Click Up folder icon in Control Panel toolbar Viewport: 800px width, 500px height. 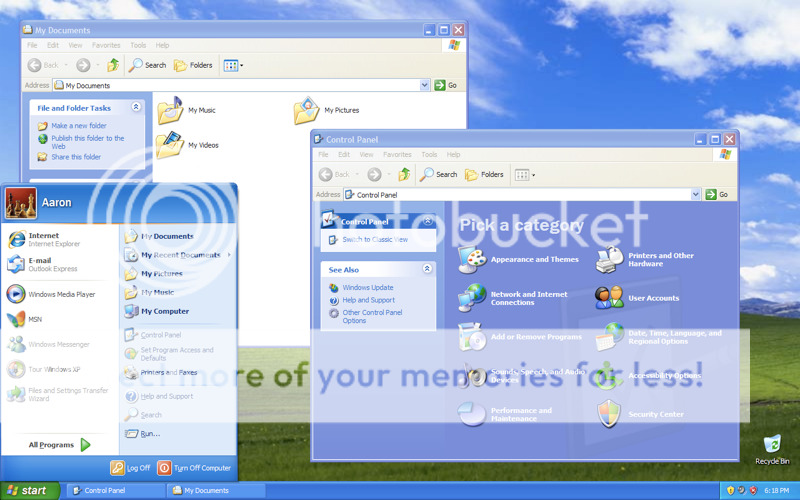tap(404, 174)
